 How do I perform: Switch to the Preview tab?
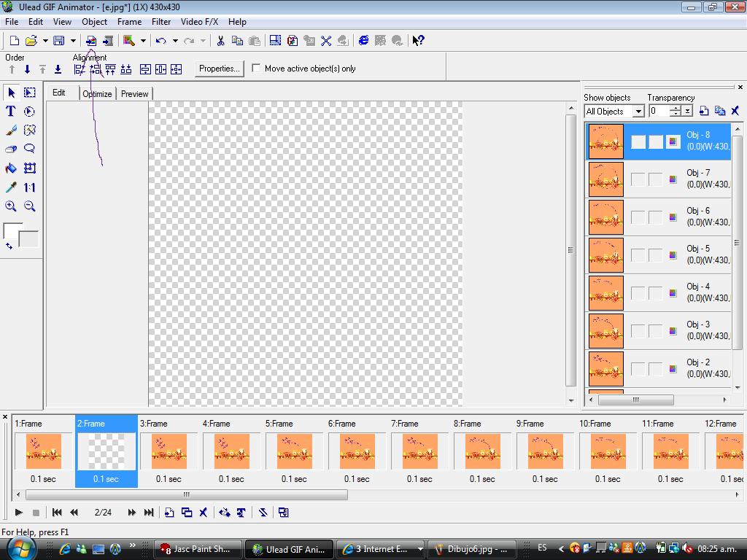tap(134, 94)
